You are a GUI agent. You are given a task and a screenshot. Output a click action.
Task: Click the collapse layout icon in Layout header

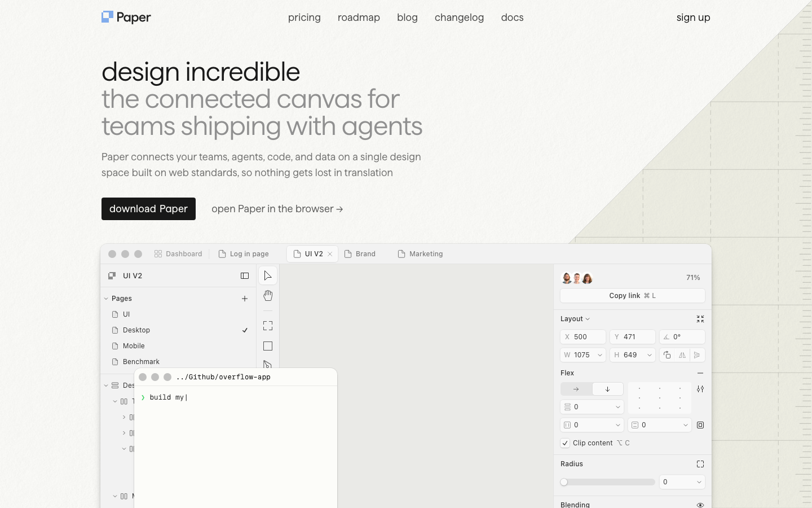coord(700,319)
